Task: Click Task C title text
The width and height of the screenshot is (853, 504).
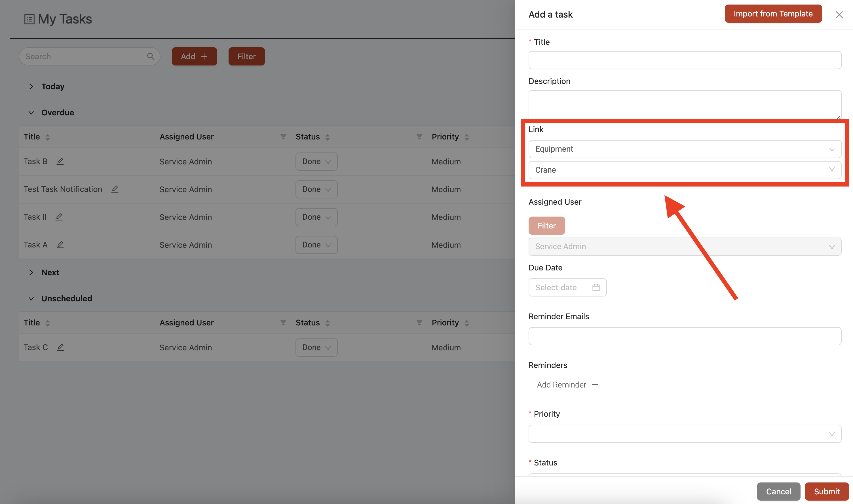Action: coord(36,348)
